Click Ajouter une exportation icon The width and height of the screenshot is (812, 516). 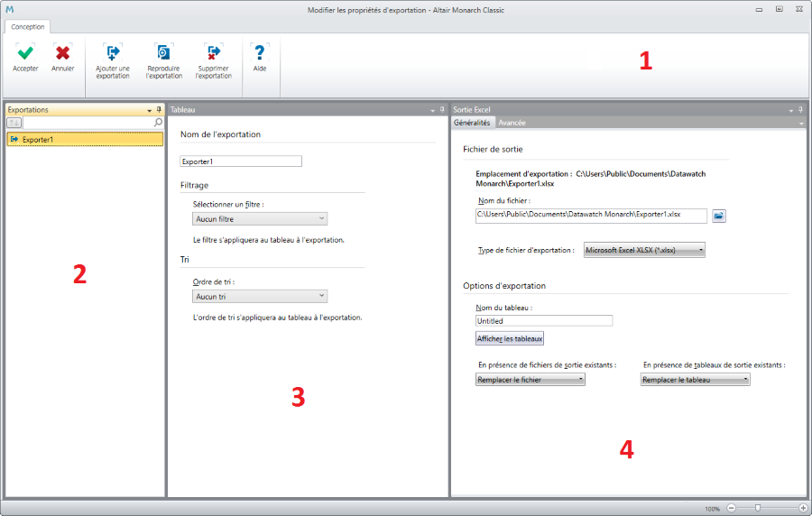pos(113,53)
